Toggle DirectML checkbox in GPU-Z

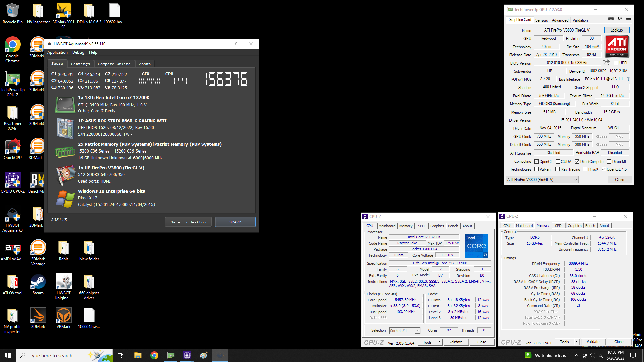(609, 162)
